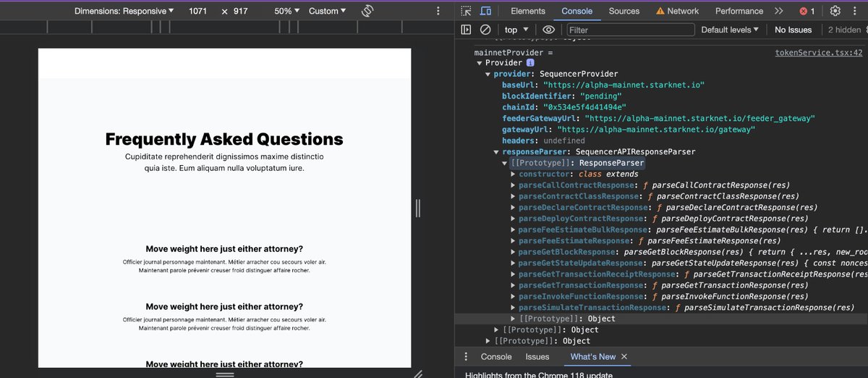Toggle the device toolbar icon
The height and width of the screenshot is (378, 868).
coord(486,11)
